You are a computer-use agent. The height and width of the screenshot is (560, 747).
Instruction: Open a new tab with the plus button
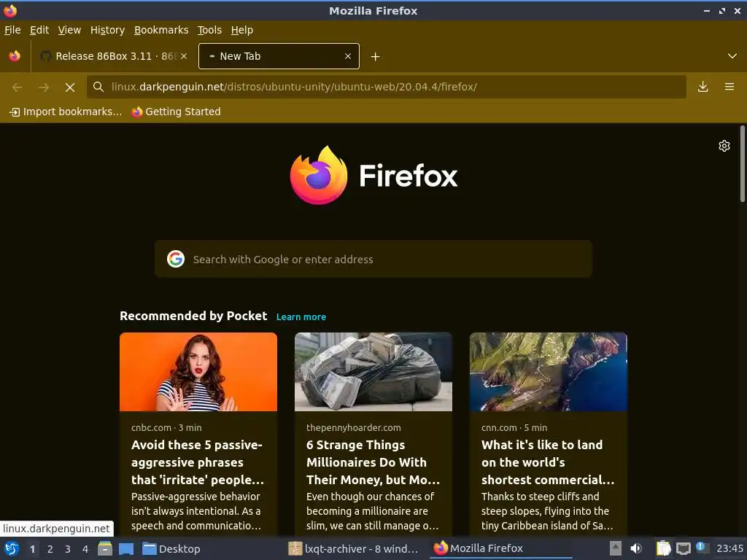click(375, 57)
